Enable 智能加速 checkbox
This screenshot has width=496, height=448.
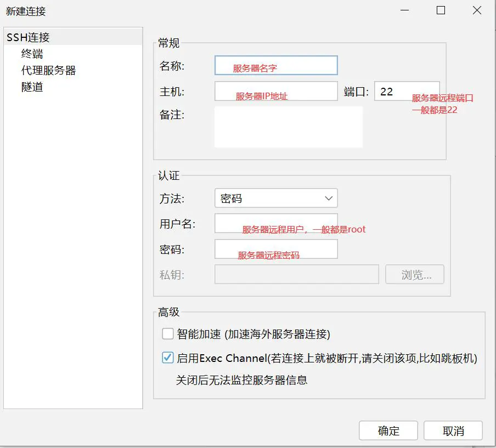168,333
